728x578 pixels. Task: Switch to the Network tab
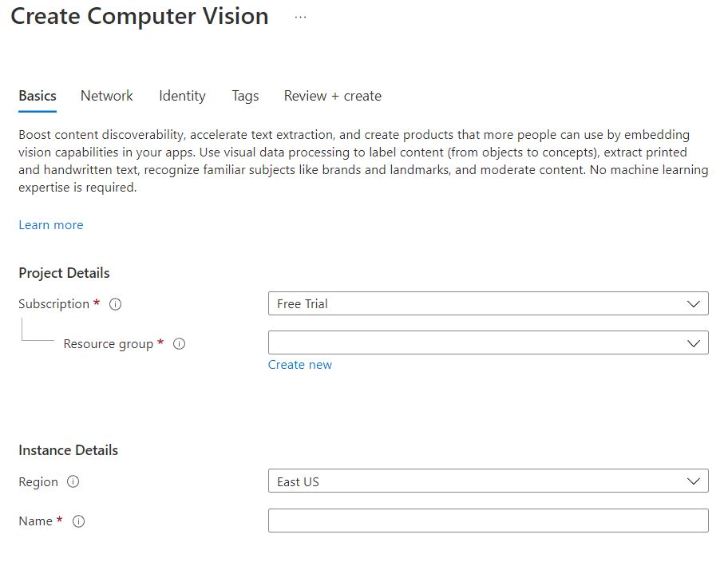[107, 96]
